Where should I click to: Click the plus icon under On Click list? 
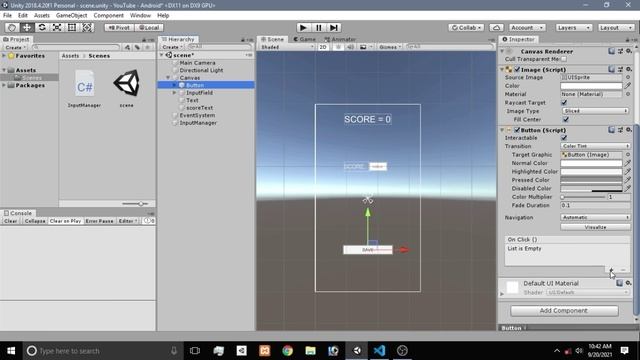click(611, 270)
